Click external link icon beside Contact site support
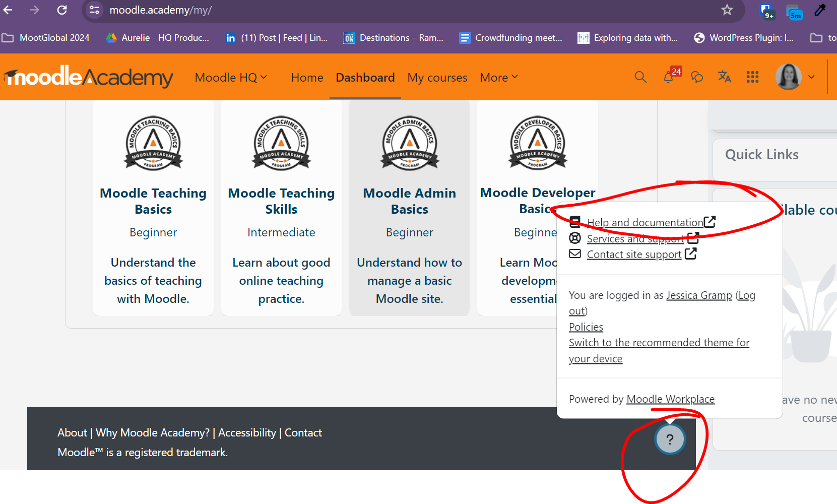Screen dimensions: 837x504 coord(691,254)
